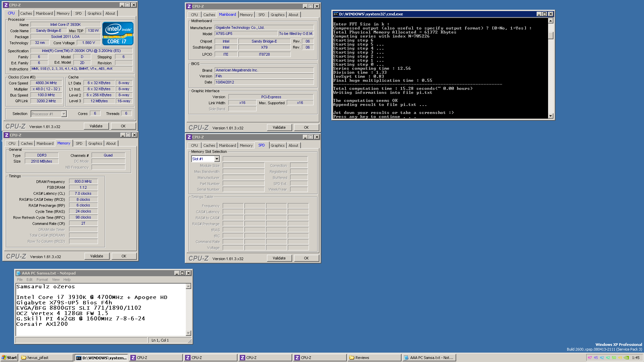The image size is (644, 362).
Task: Close the SPD CPU-Z window
Action: tap(317, 137)
